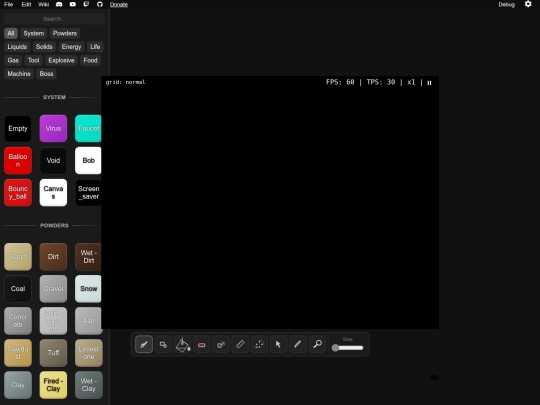Select the shapes tool in toolbar
This screenshot has width=540, height=405.
(163, 344)
